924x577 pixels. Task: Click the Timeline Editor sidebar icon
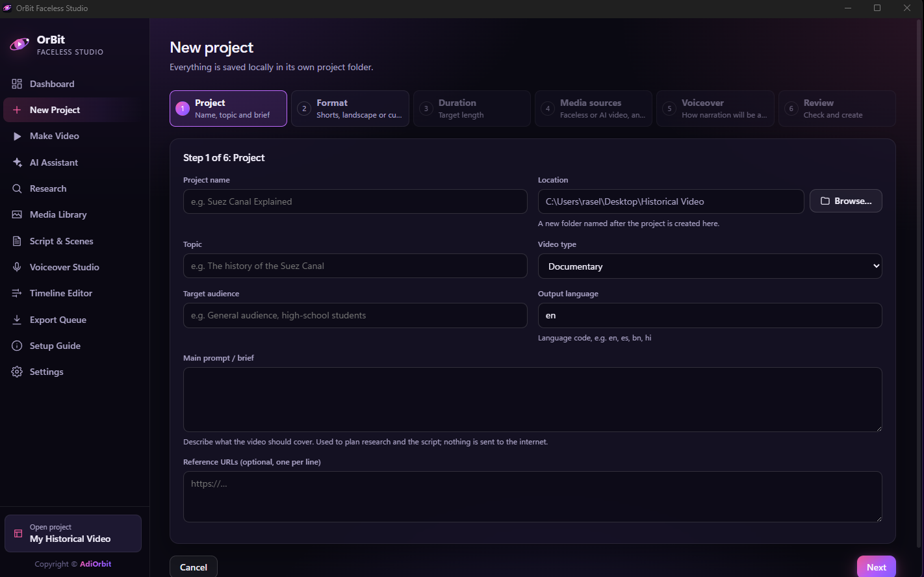click(17, 293)
